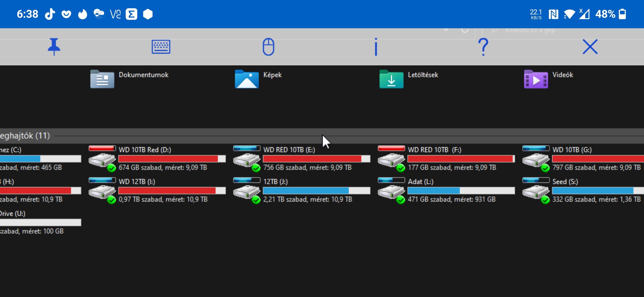The image size is (644, 297).
Task: Select 12TB (J:) drive icon
Action: tap(247, 190)
